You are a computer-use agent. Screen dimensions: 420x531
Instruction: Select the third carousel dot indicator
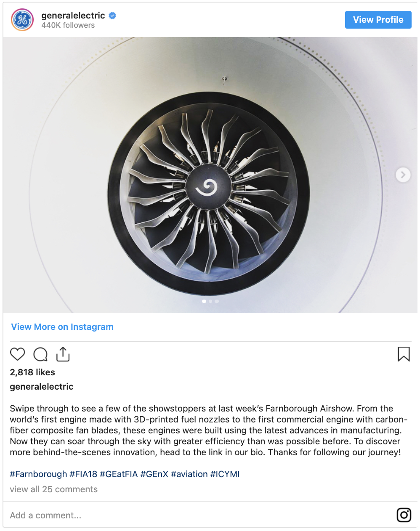tap(217, 301)
